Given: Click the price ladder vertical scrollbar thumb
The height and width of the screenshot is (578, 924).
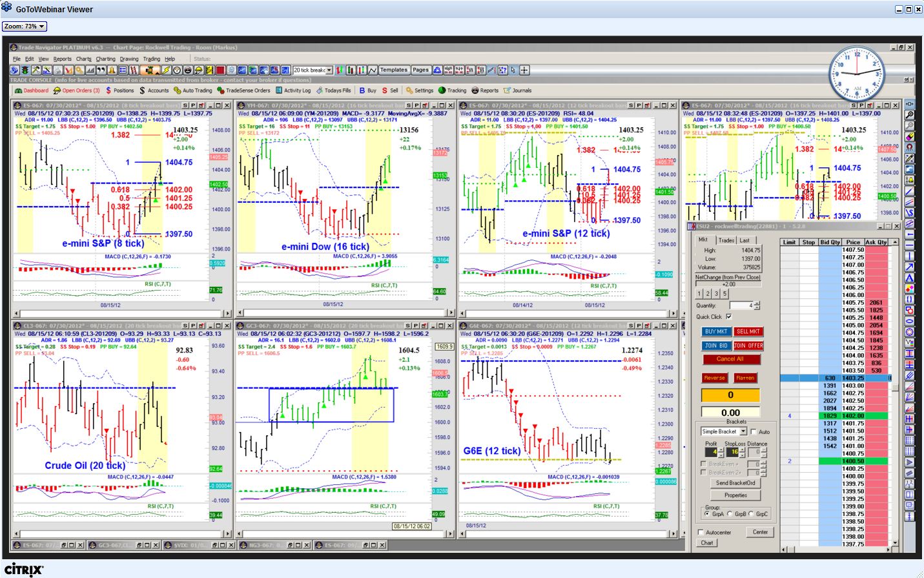Looking at the screenshot, I should pyautogui.click(x=895, y=388).
